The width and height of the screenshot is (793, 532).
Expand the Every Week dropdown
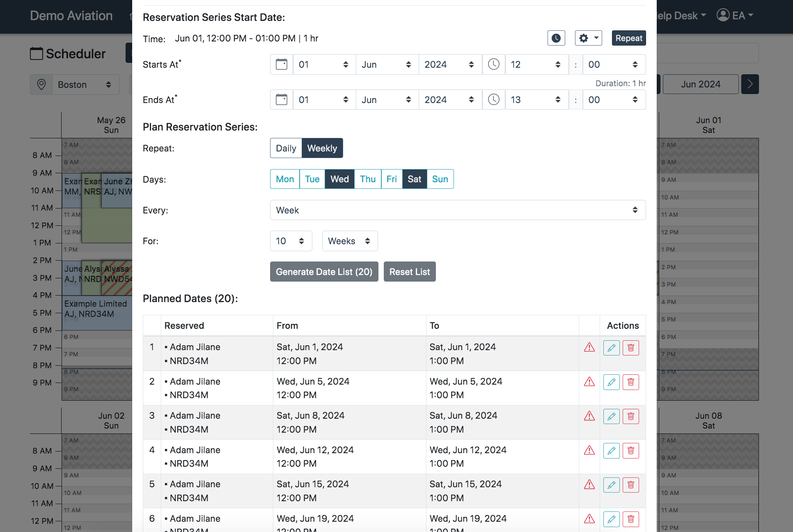coord(458,210)
